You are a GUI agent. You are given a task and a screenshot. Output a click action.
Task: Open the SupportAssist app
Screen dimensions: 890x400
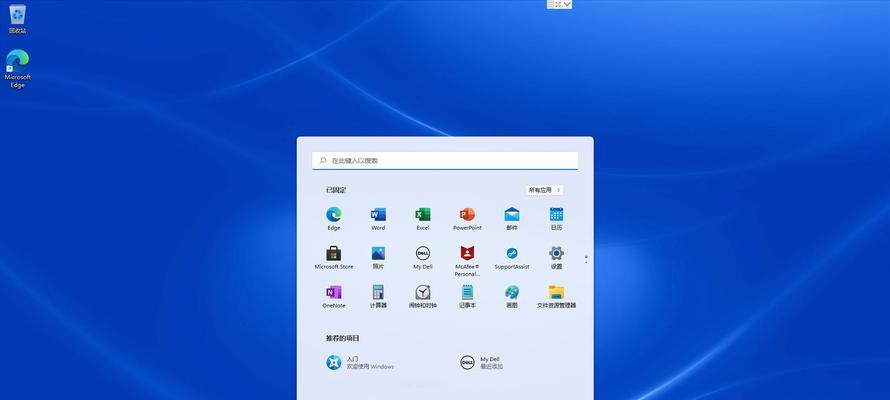(x=512, y=258)
